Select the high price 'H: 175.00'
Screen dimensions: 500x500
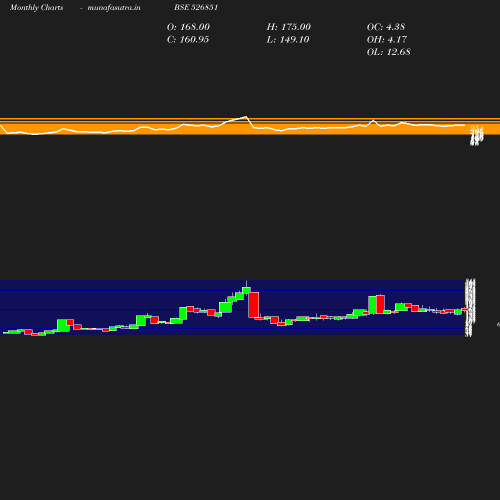pyautogui.click(x=288, y=27)
